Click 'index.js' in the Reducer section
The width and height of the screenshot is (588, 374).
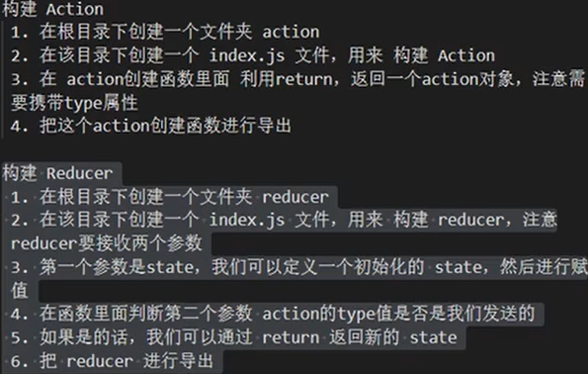[x=247, y=220]
